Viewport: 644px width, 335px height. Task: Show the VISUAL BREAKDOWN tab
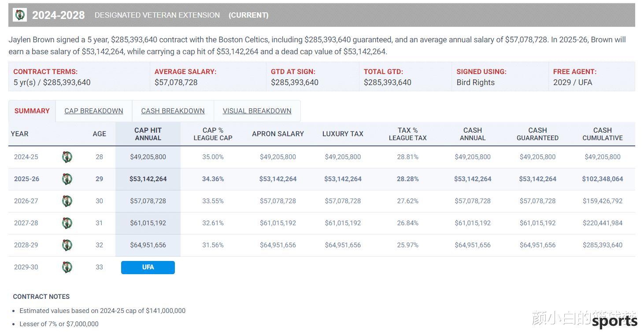click(x=257, y=111)
